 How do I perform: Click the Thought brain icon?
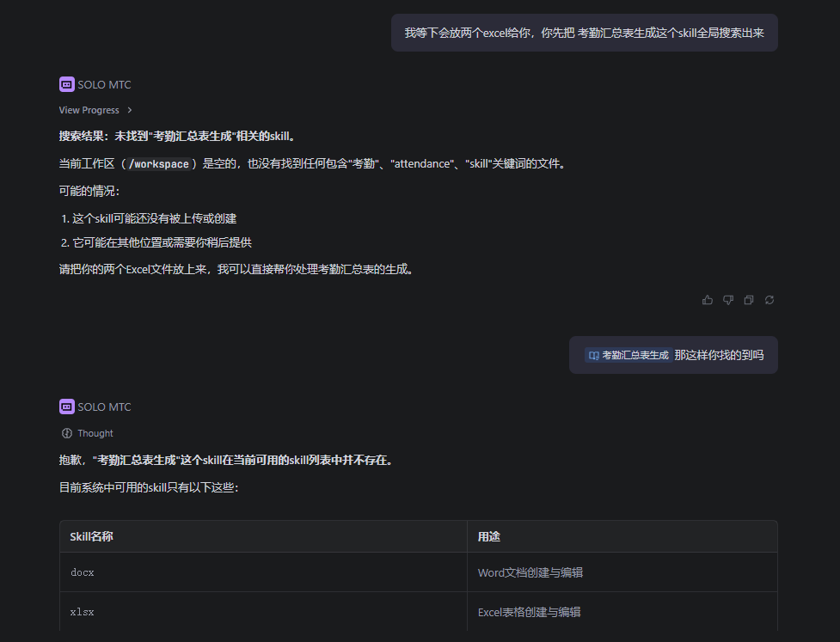coord(67,433)
